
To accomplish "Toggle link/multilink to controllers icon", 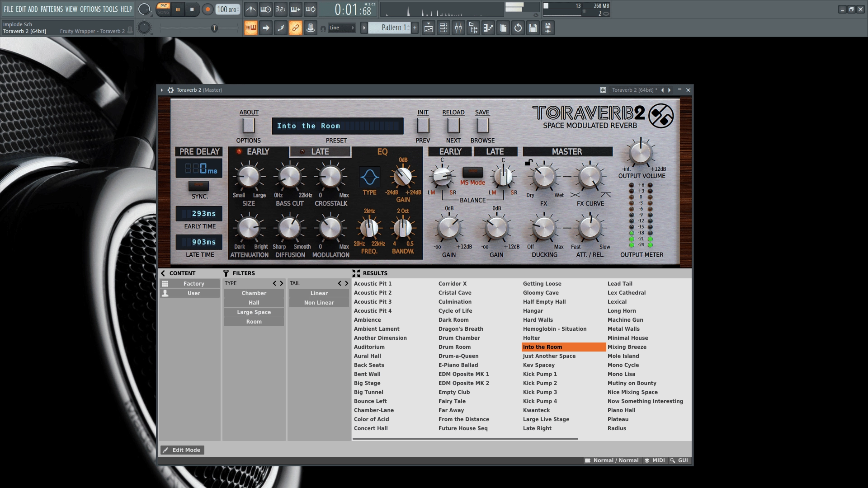I will (x=296, y=28).
